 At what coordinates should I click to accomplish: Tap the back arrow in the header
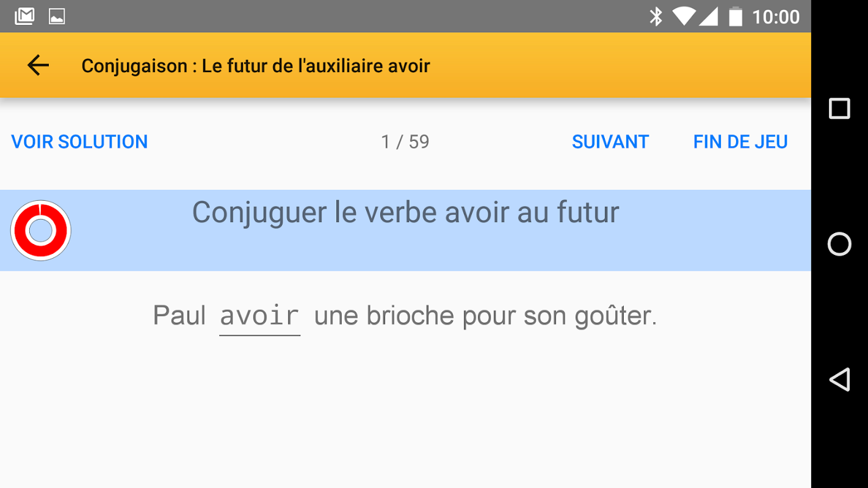coord(38,65)
